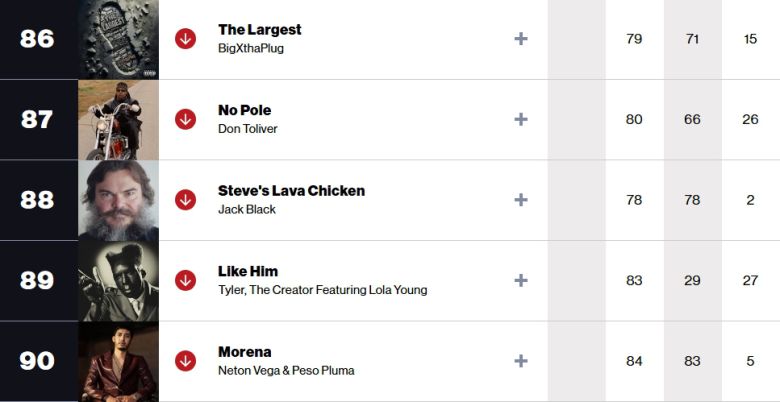Go to Don Toliver's artist page
The height and width of the screenshot is (402, 780).
(248, 129)
